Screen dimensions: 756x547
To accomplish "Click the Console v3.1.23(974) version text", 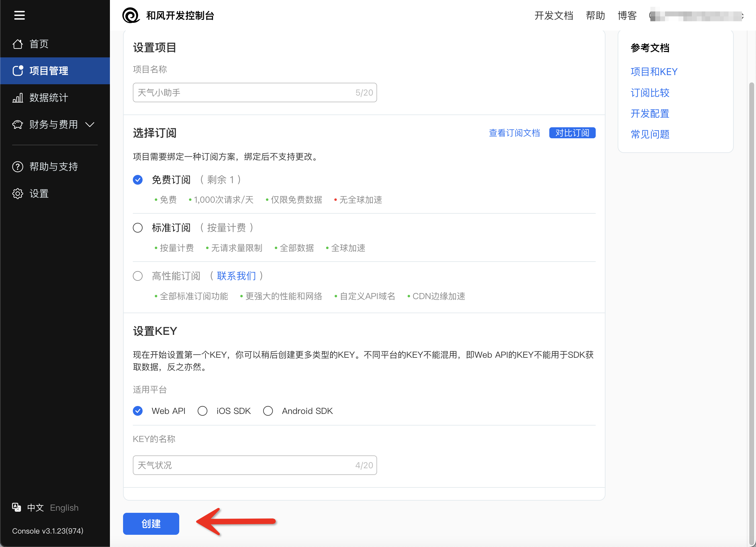I will coord(48,531).
